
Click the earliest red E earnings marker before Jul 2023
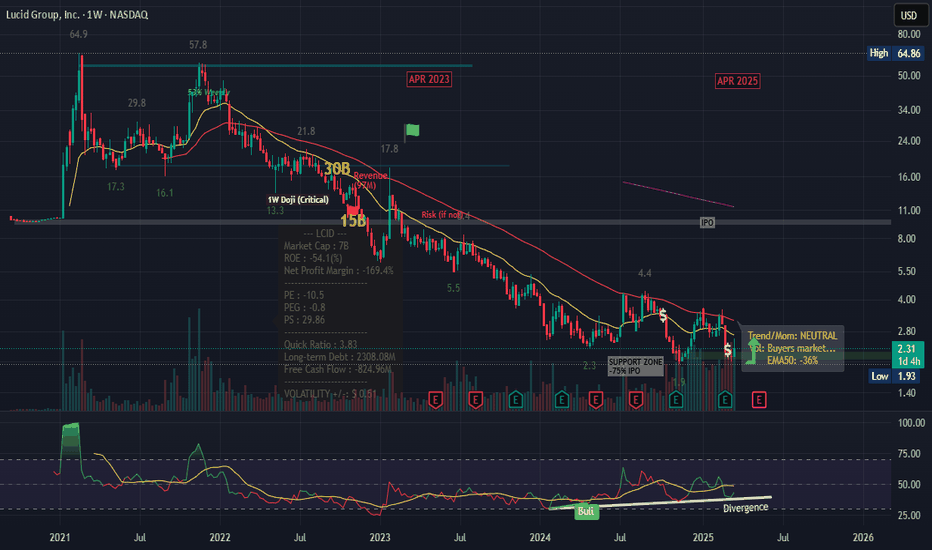click(x=436, y=400)
